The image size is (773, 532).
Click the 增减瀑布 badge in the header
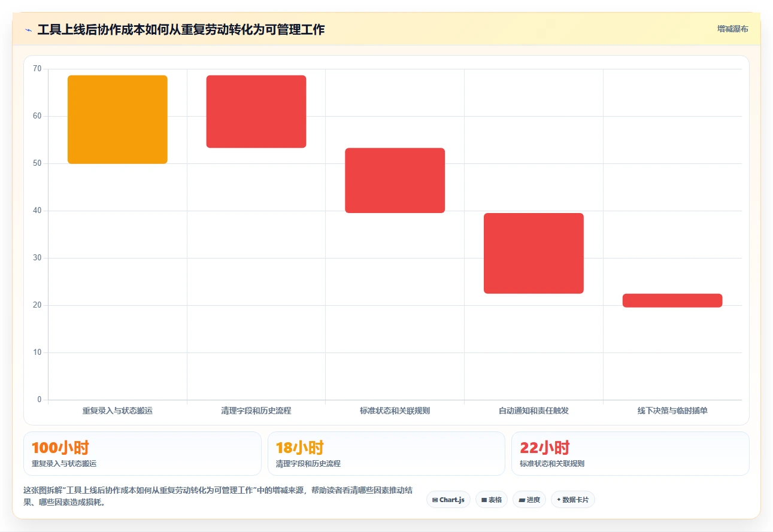[732, 29]
